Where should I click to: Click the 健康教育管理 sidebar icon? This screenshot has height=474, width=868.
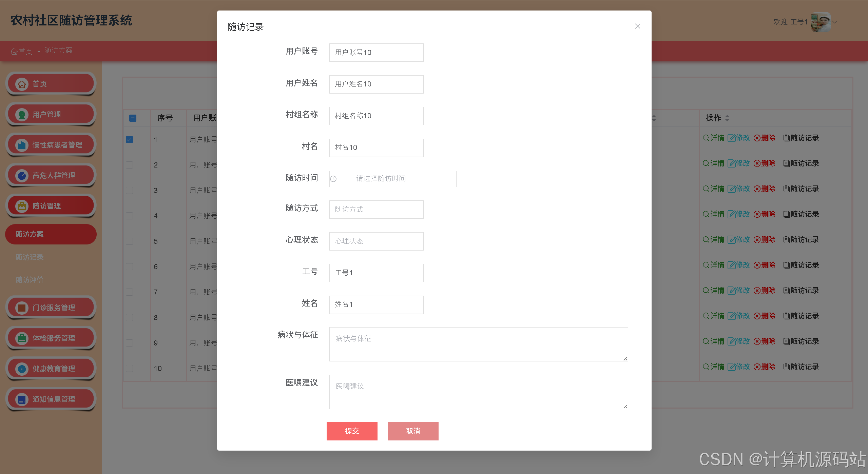click(22, 369)
